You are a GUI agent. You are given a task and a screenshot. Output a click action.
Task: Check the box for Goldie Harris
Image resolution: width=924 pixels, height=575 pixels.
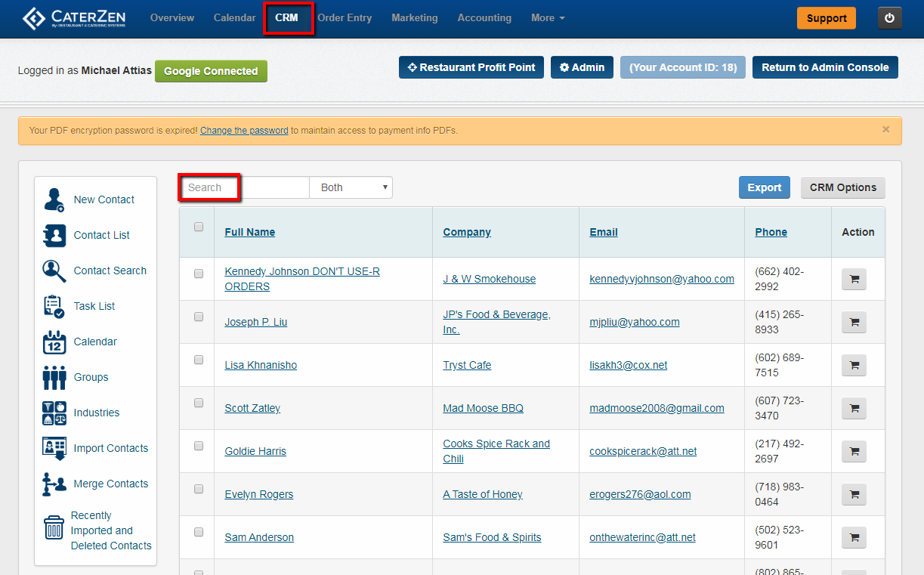pyautogui.click(x=199, y=446)
